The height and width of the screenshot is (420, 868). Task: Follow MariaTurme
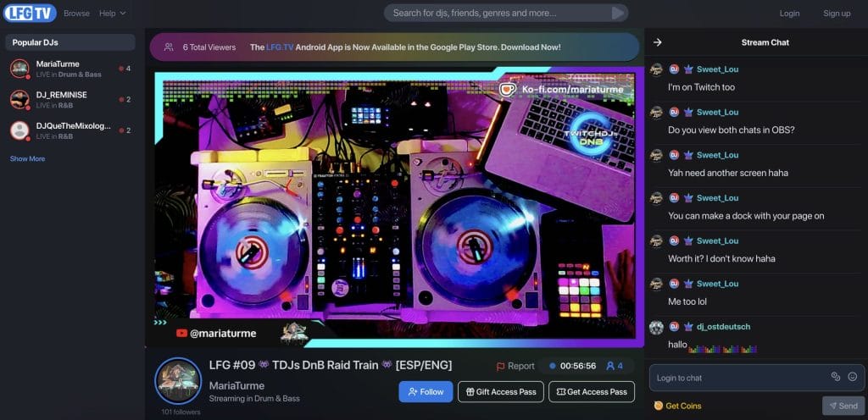point(426,392)
